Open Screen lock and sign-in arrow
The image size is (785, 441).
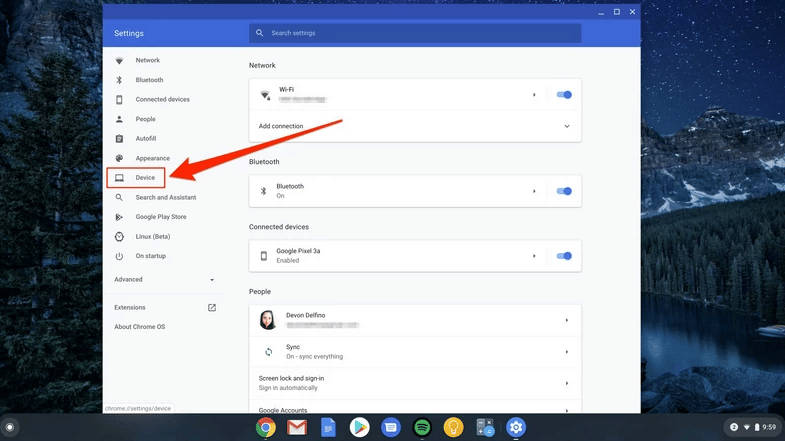click(567, 383)
